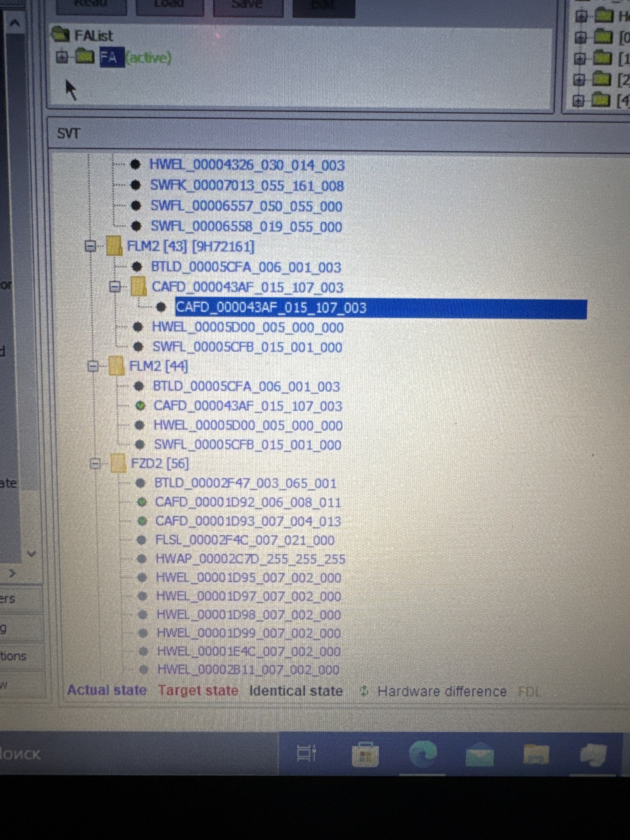
Task: Expand the FA (active) node in FAList
Action: pyautogui.click(x=62, y=57)
